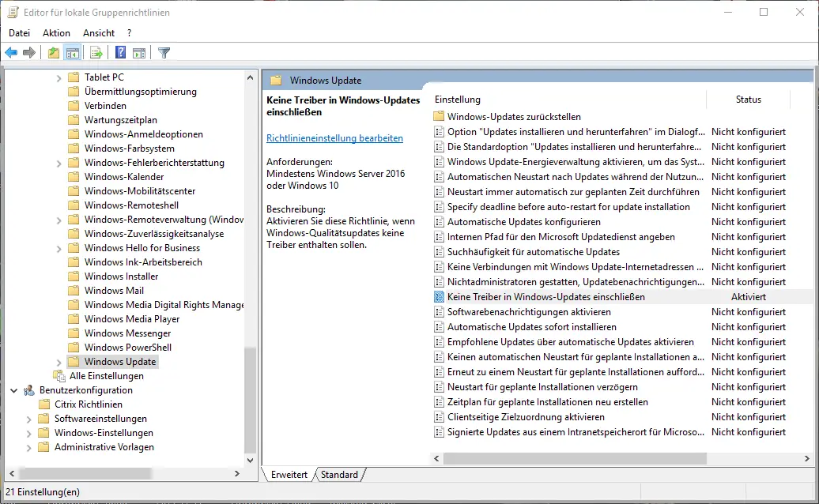Select Windows Ink-Arbeitsbereich in the tree
This screenshot has height=504, width=819.
coord(143,262)
